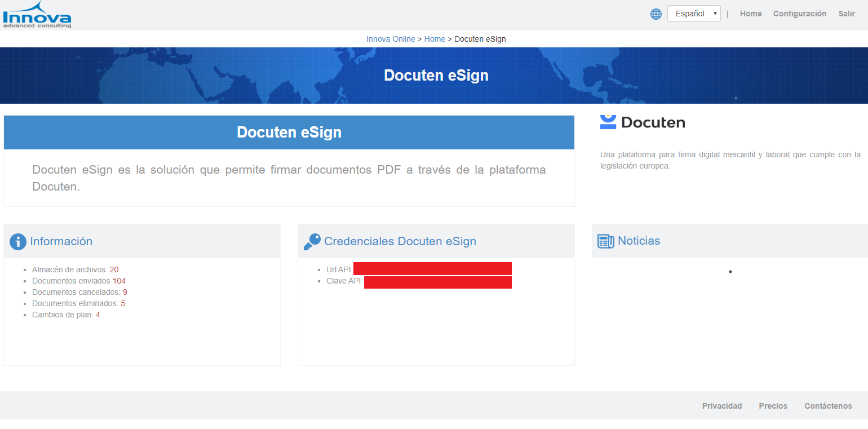Click the Información info circle icon
This screenshot has width=868, height=429.
coord(18,242)
